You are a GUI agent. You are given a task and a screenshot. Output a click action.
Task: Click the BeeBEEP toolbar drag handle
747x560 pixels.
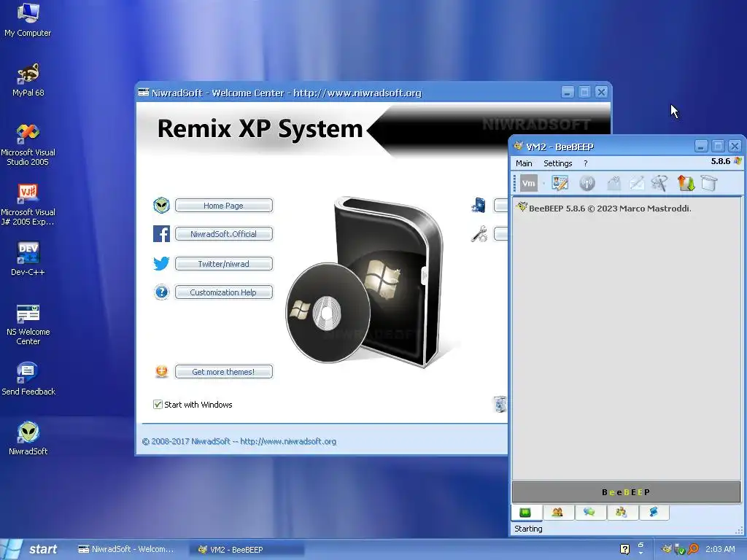[x=514, y=183]
